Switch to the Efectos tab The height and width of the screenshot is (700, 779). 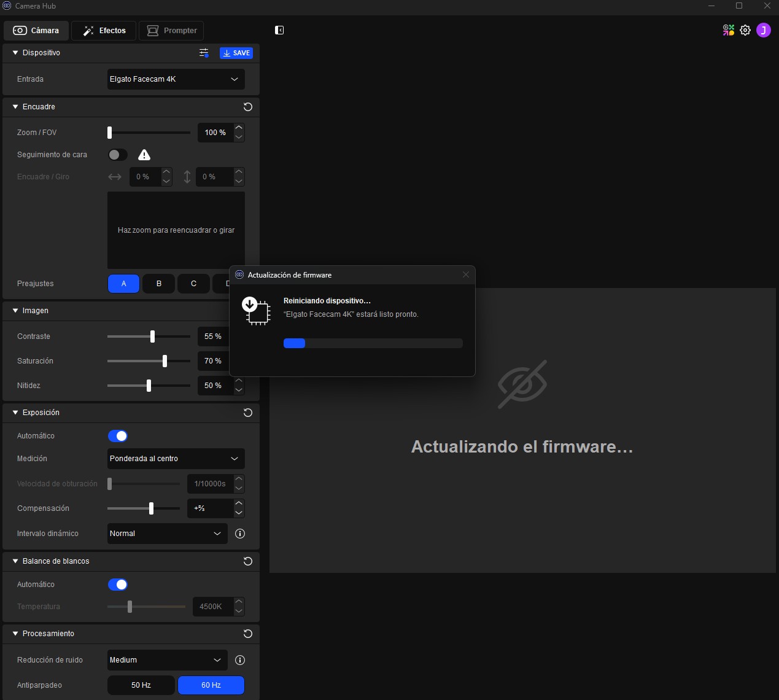(x=104, y=31)
